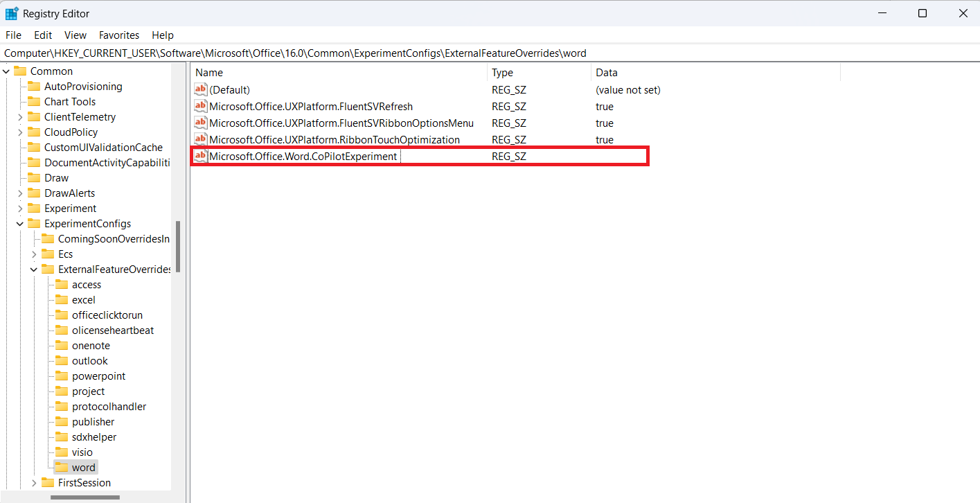Open the Favorites menu
980x503 pixels.
(x=119, y=35)
